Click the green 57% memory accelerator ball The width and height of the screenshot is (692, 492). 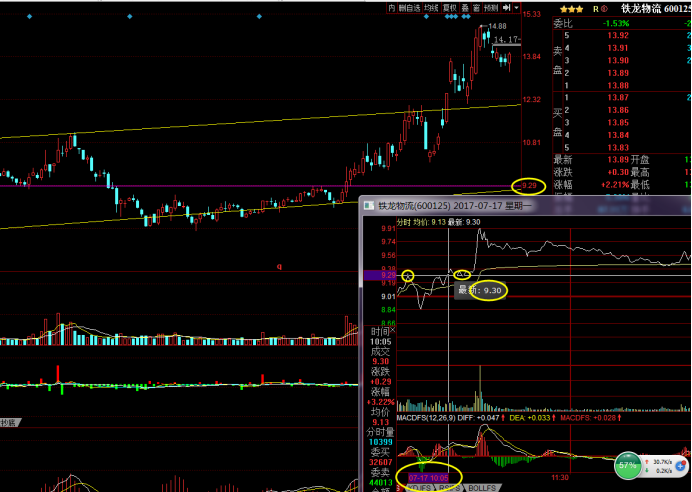pos(628,467)
